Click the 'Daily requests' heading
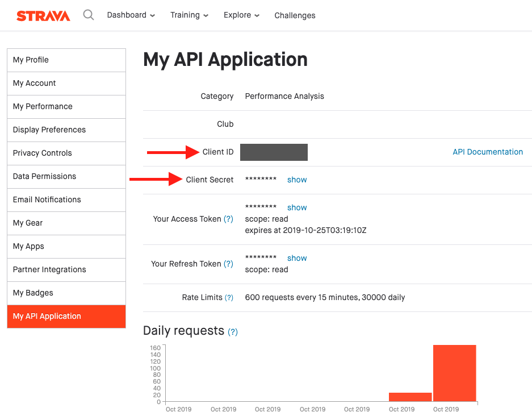 coord(183,330)
